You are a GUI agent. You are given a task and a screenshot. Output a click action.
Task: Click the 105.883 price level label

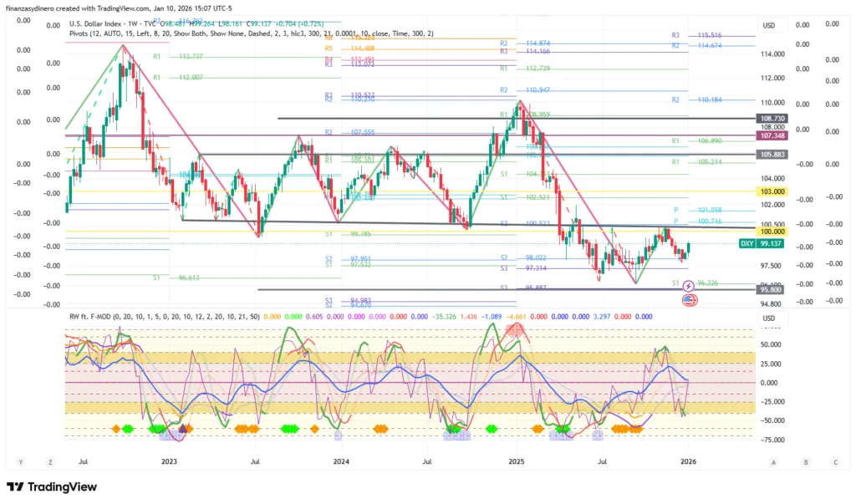click(770, 155)
